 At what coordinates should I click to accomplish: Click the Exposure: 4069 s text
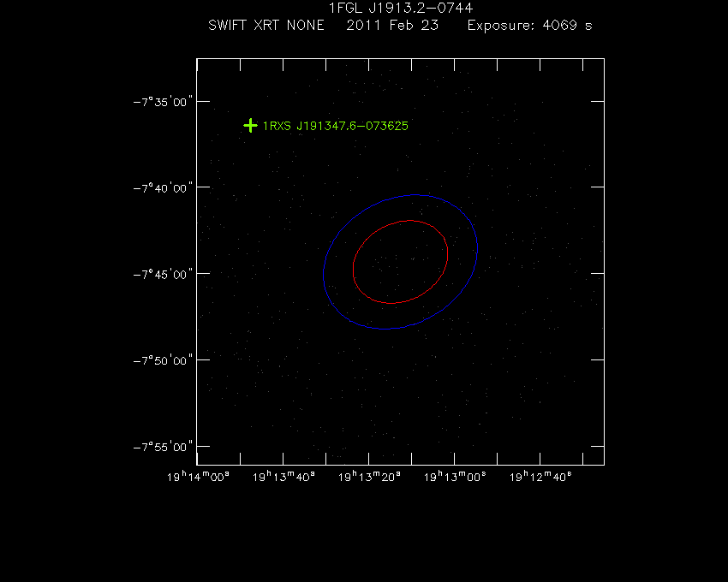point(530,25)
